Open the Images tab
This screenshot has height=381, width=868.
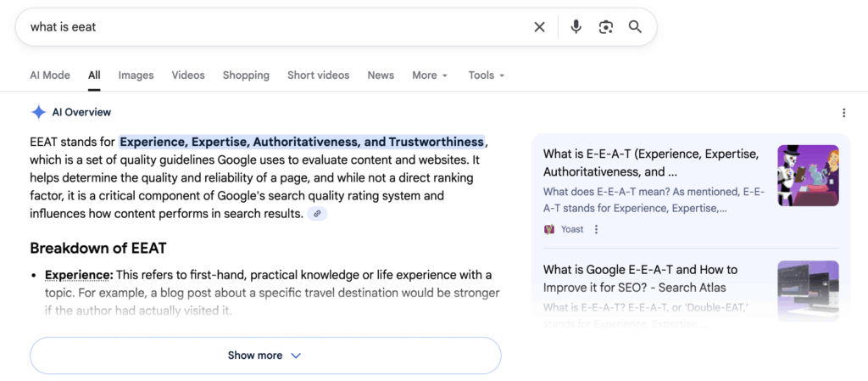pos(136,76)
